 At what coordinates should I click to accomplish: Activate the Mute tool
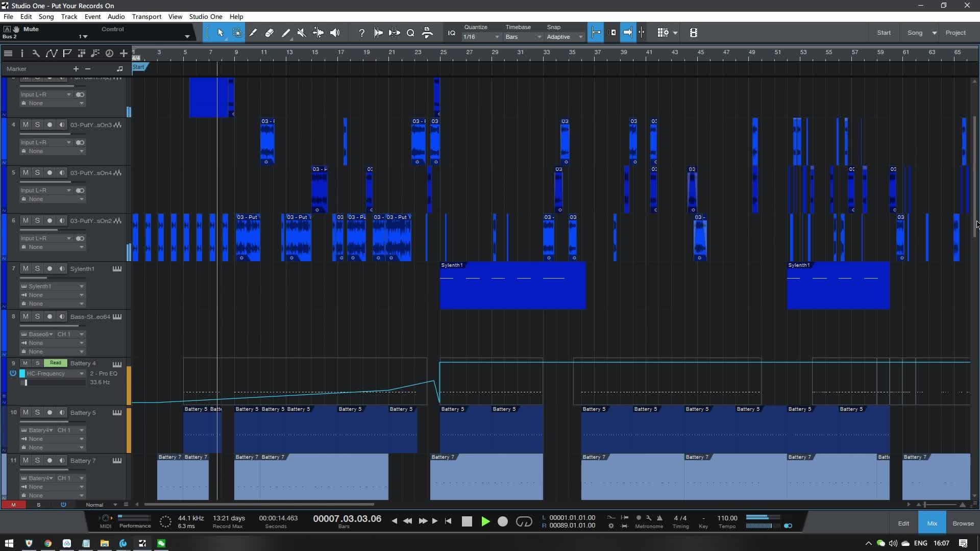pyautogui.click(x=302, y=33)
